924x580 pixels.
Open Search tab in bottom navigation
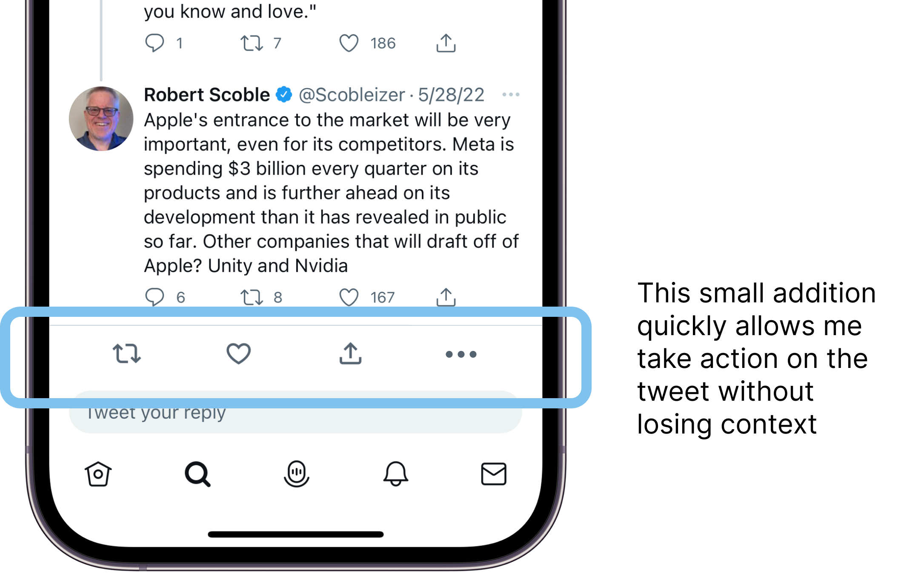point(197,474)
